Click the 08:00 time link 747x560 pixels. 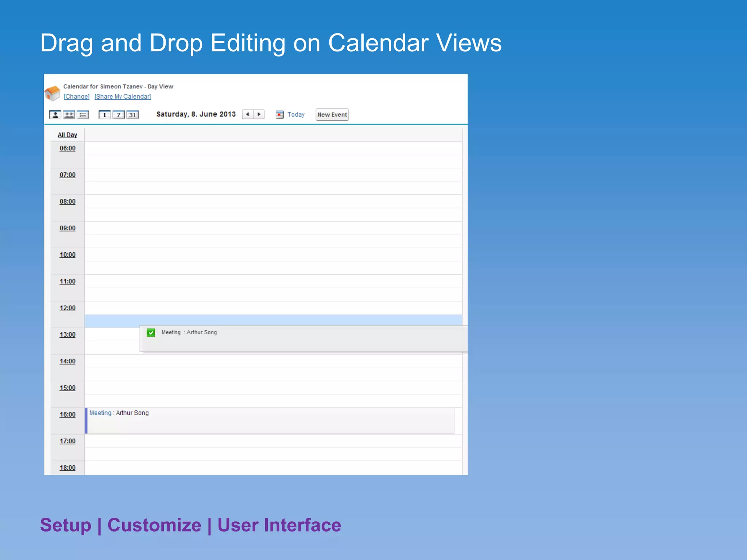point(67,202)
